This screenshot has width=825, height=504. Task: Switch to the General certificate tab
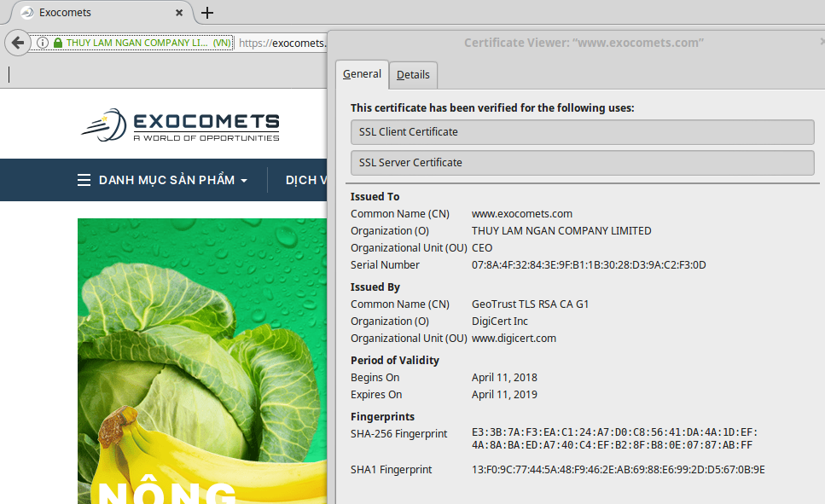(362, 74)
